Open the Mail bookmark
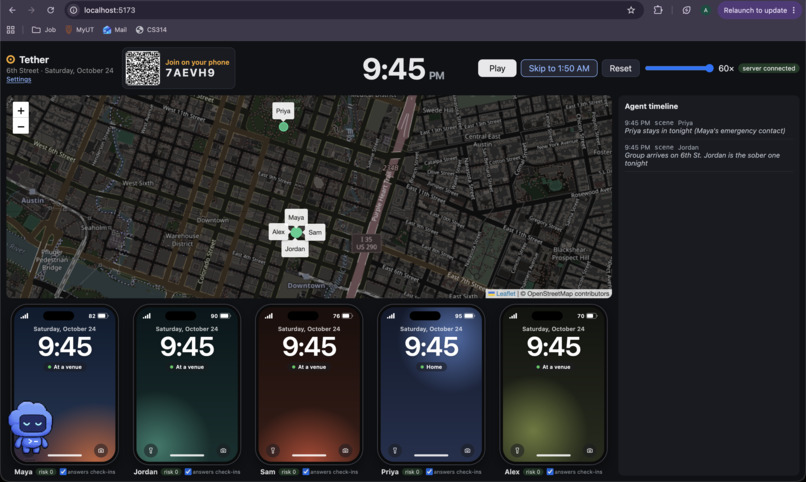 coord(115,30)
